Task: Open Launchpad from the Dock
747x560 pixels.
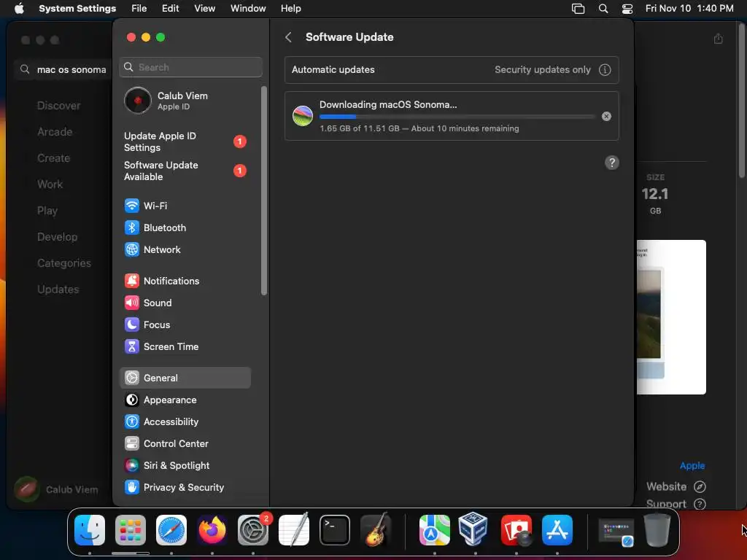Action: tap(131, 530)
